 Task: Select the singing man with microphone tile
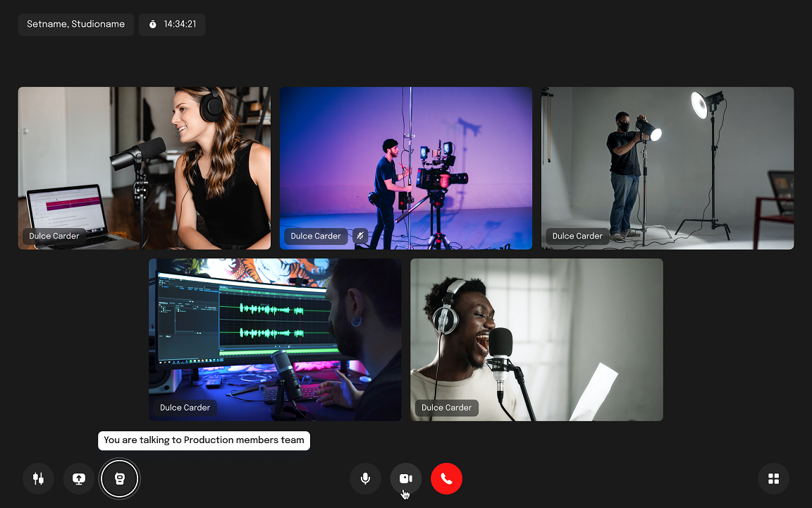click(x=536, y=339)
